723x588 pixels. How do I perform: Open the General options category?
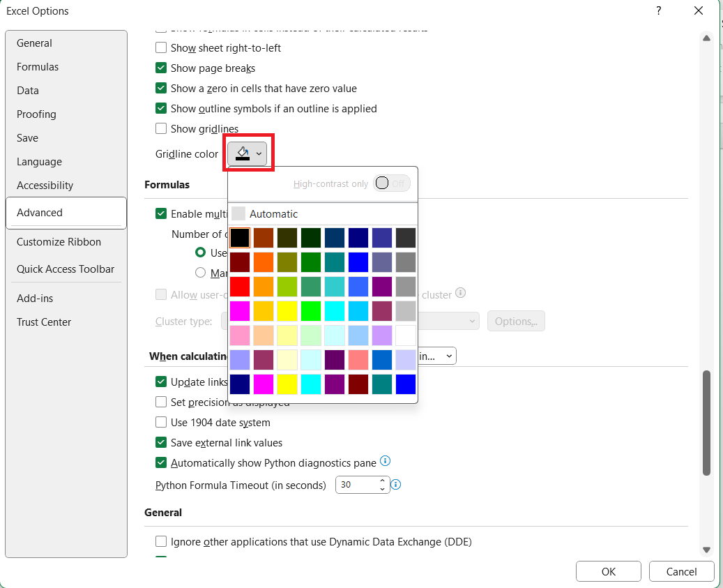click(x=66, y=43)
